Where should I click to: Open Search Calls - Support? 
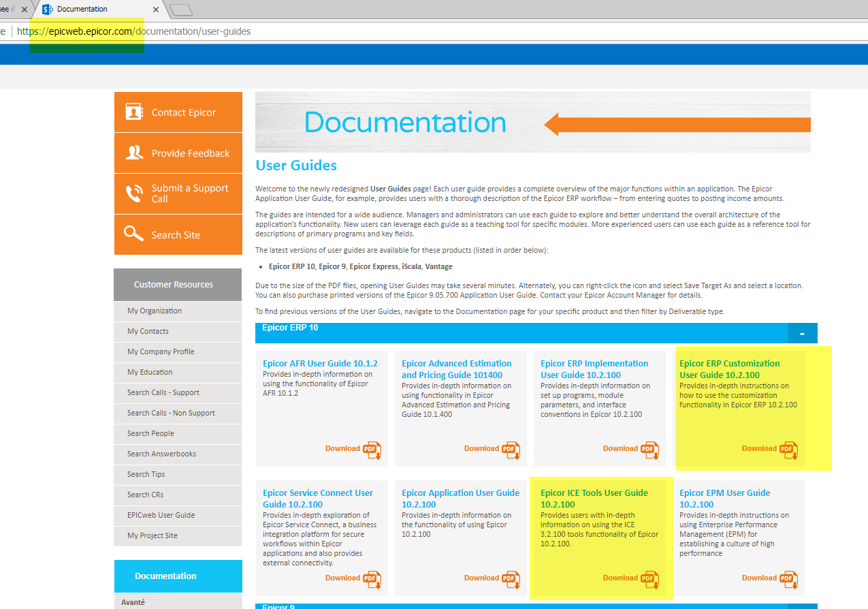point(178,392)
